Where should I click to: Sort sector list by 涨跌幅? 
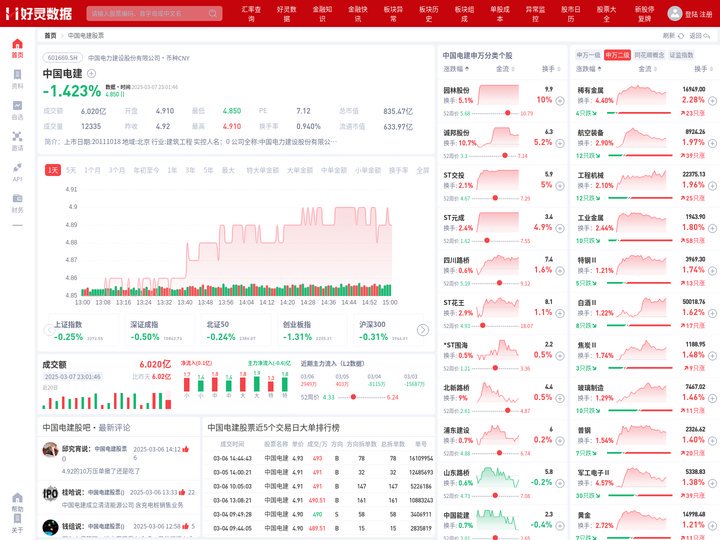[589, 69]
